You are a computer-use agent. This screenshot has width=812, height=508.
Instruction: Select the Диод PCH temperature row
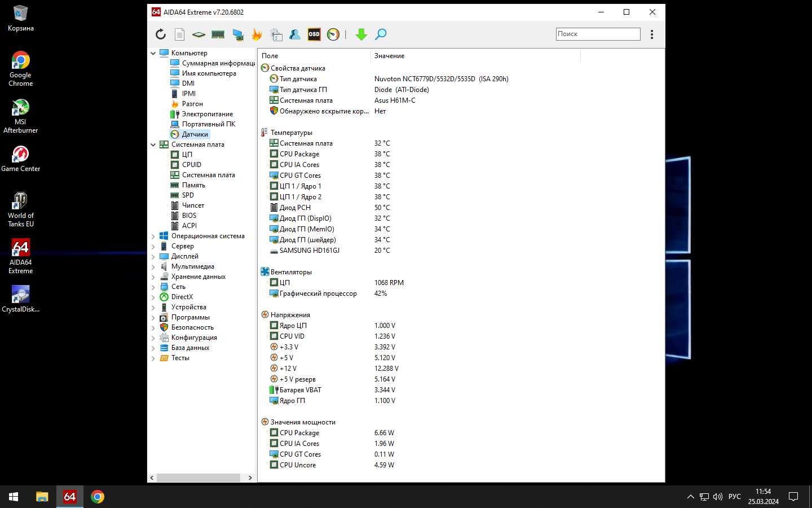pos(461,208)
